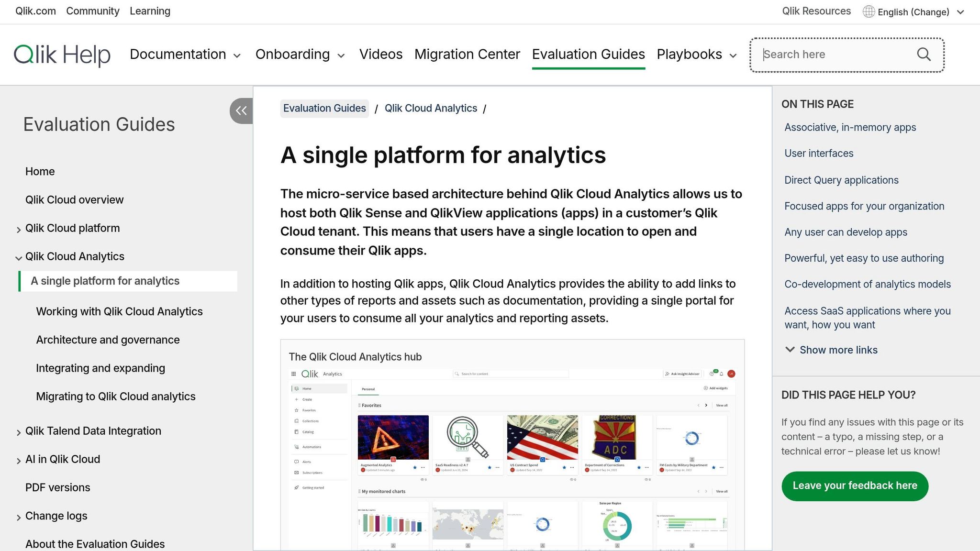Click the Qlik Help logo
The width and height of the screenshot is (980, 551).
pos(62,55)
